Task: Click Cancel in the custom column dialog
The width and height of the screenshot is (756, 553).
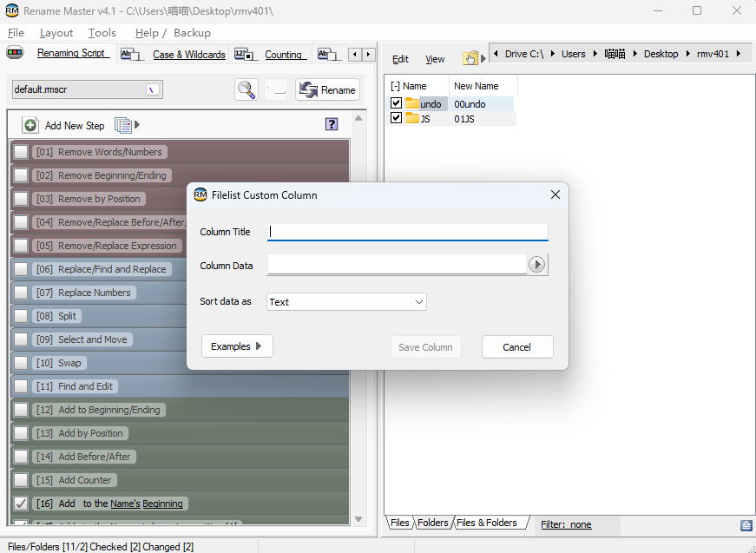Action: [x=517, y=346]
